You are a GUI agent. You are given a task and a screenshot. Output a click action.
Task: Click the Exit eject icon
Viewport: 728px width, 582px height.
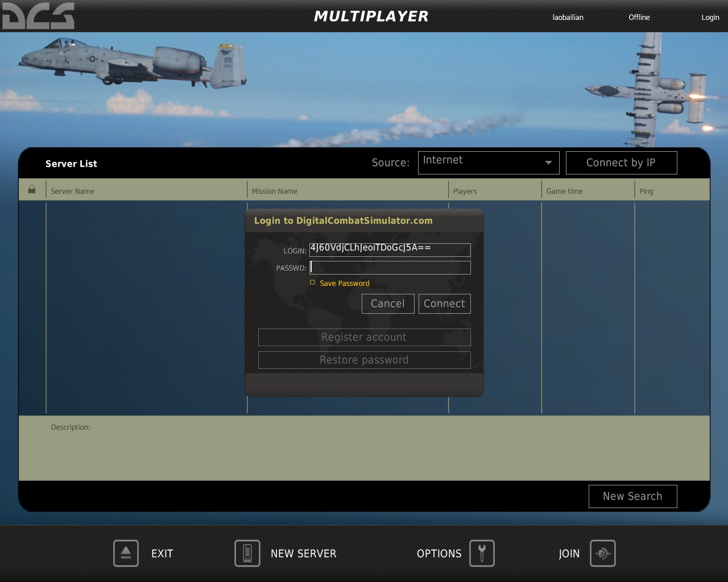click(126, 553)
